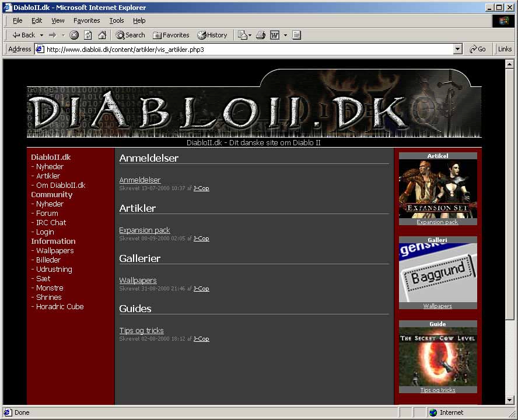The width and height of the screenshot is (518, 420).
Task: Click the Back arrow button
Action: click(23, 35)
